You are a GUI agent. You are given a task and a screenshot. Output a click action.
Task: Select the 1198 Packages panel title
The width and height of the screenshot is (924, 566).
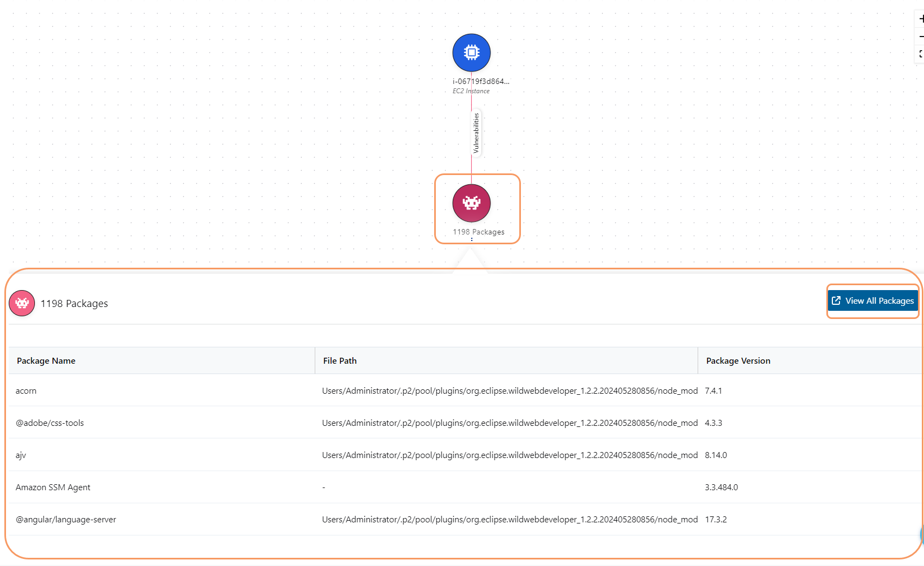[74, 303]
